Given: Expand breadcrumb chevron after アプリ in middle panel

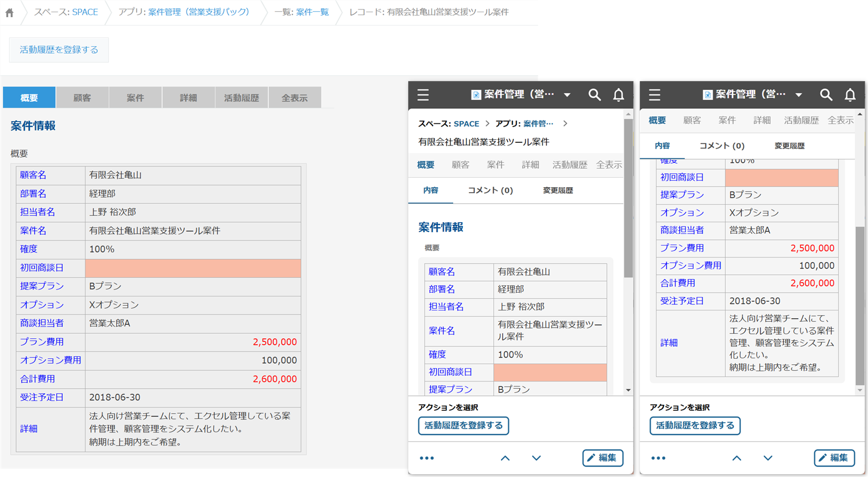Looking at the screenshot, I should coord(565,123).
